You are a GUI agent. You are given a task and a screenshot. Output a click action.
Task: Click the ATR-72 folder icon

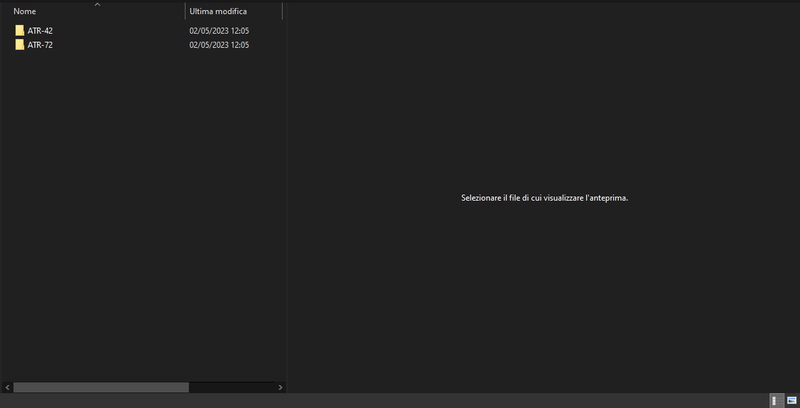(19, 45)
